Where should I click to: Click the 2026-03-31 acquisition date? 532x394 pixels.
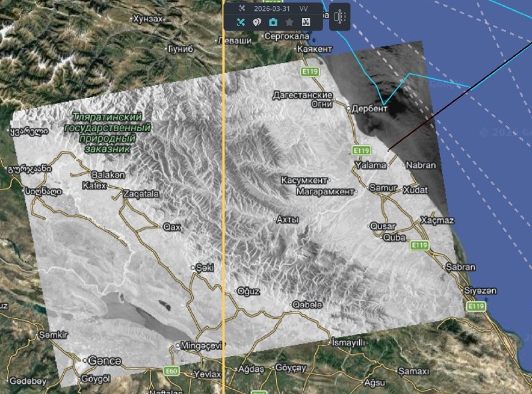coord(272,8)
